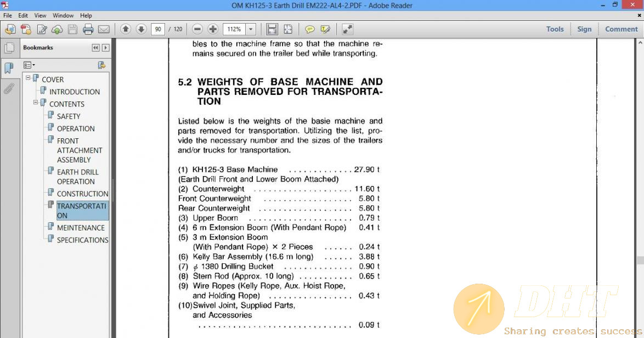
Task: Open the Page Thumbnails panel icon
Action: coord(9,48)
